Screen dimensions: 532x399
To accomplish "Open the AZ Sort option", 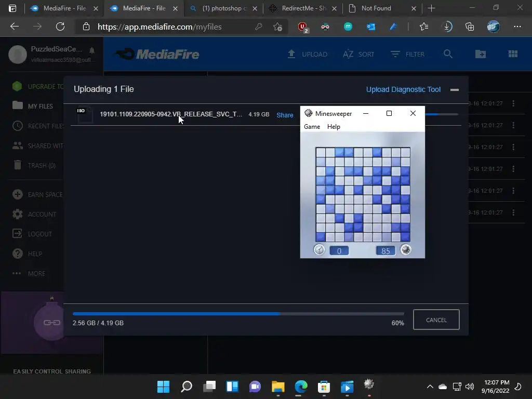I will coord(358,54).
